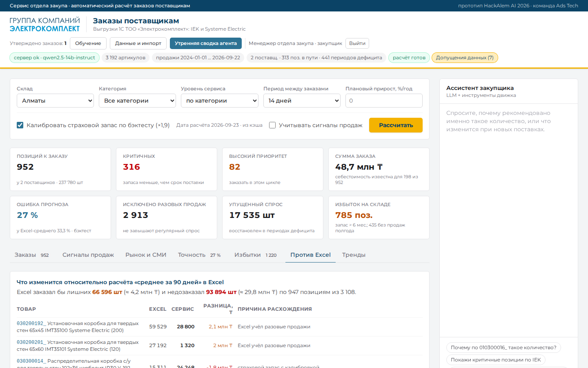The height and width of the screenshot is (368, 588).
Task: Enable Учитывать сигналы продаж checkbox
Action: pyautogui.click(x=272, y=125)
